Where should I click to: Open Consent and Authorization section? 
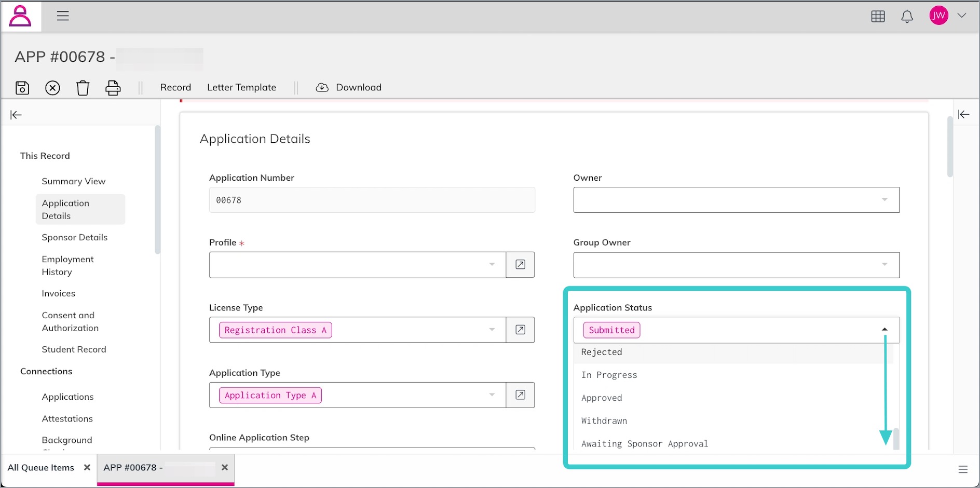70,321
